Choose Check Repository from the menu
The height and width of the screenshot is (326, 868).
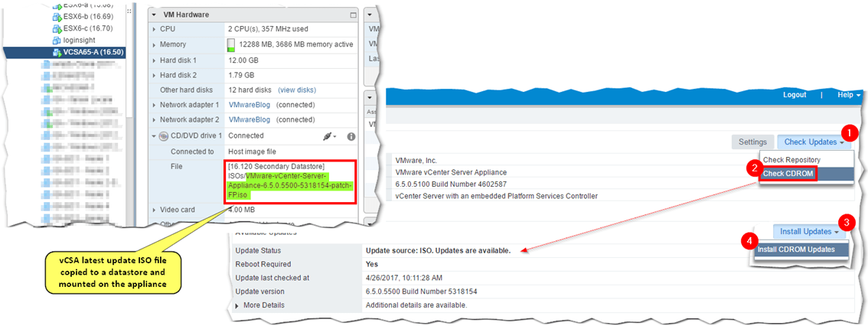click(791, 159)
